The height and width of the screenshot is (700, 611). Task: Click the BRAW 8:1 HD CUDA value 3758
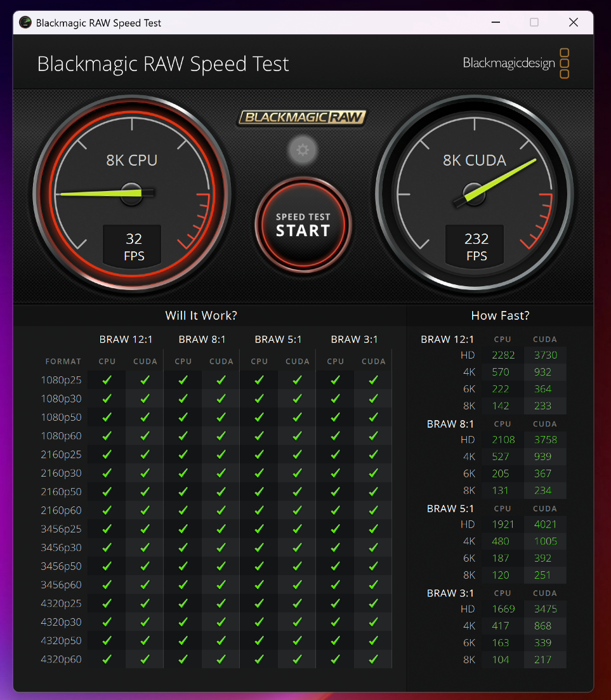click(x=546, y=440)
